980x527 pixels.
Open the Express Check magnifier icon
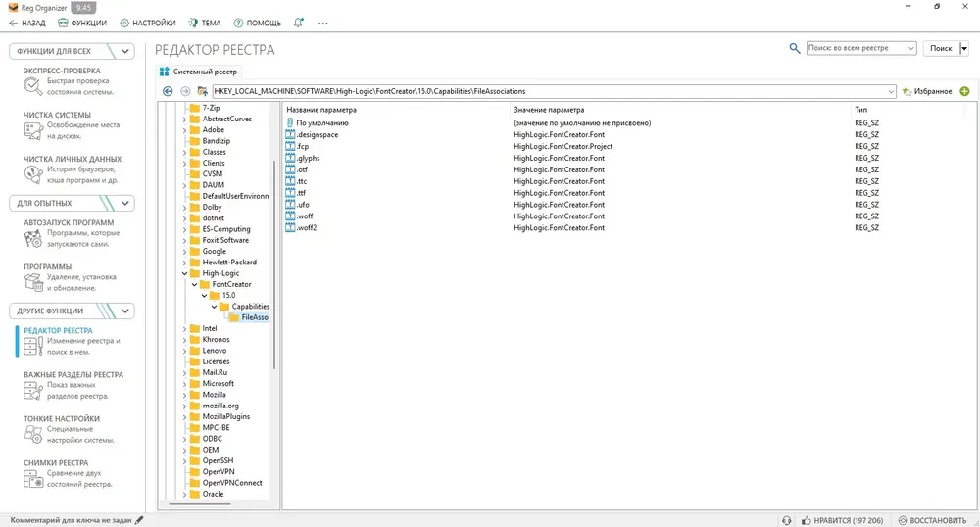(32, 86)
